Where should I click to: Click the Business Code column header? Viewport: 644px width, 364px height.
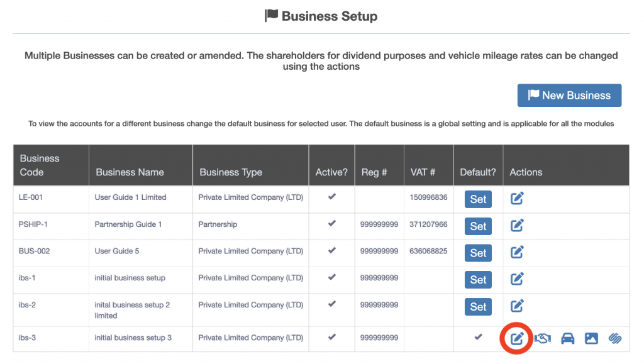click(40, 165)
